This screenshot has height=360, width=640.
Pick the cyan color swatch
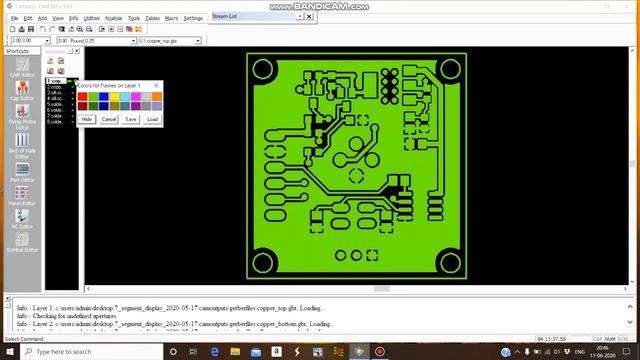[x=125, y=97]
